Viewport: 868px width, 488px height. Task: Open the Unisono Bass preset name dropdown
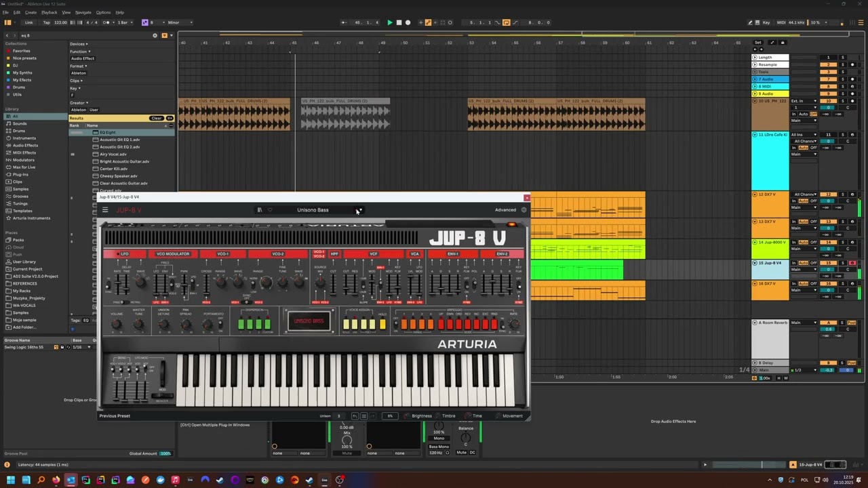pos(313,210)
